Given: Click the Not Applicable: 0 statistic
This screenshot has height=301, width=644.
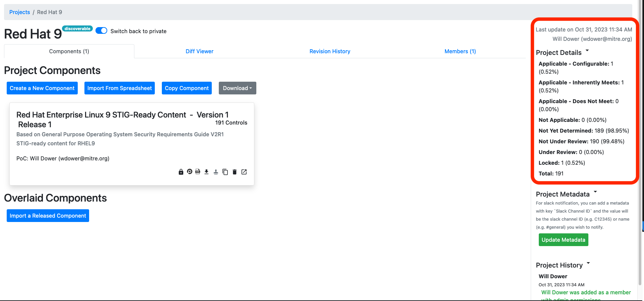Looking at the screenshot, I should click(x=573, y=120).
